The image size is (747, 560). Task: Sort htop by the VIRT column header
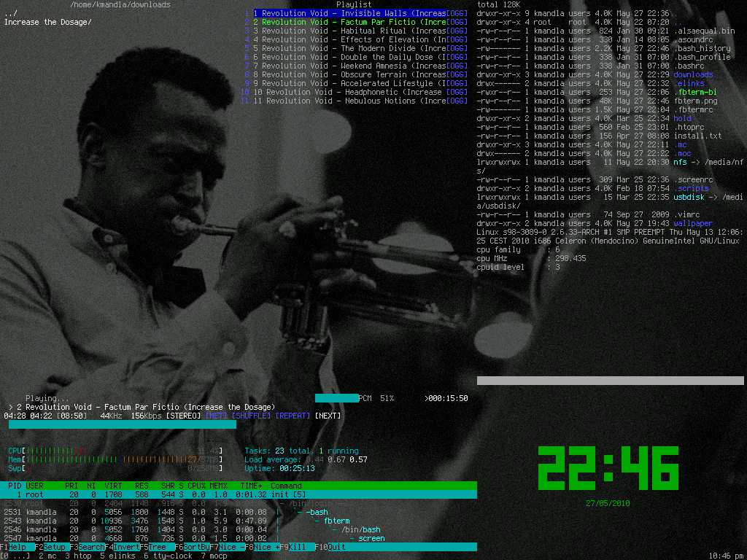(x=113, y=486)
